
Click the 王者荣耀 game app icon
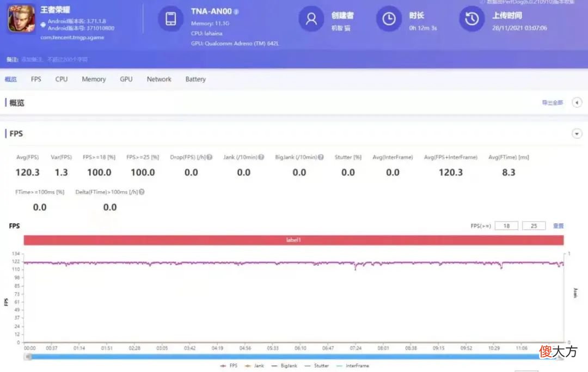coord(21,19)
